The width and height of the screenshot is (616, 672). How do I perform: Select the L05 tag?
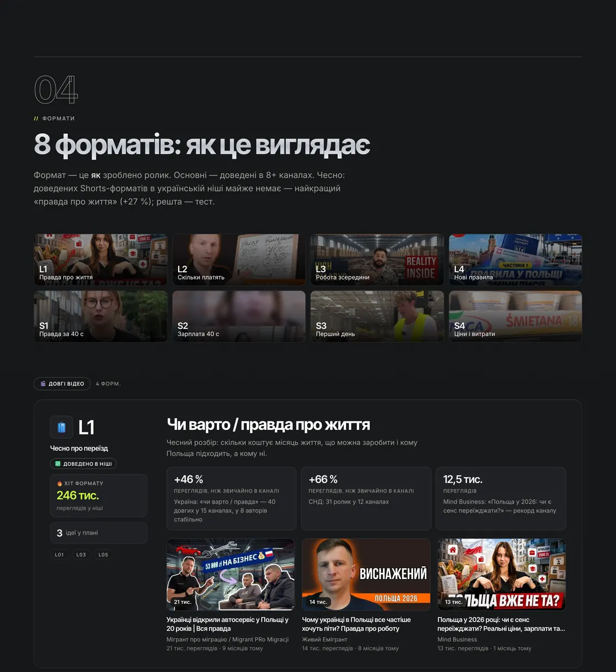[x=103, y=555]
